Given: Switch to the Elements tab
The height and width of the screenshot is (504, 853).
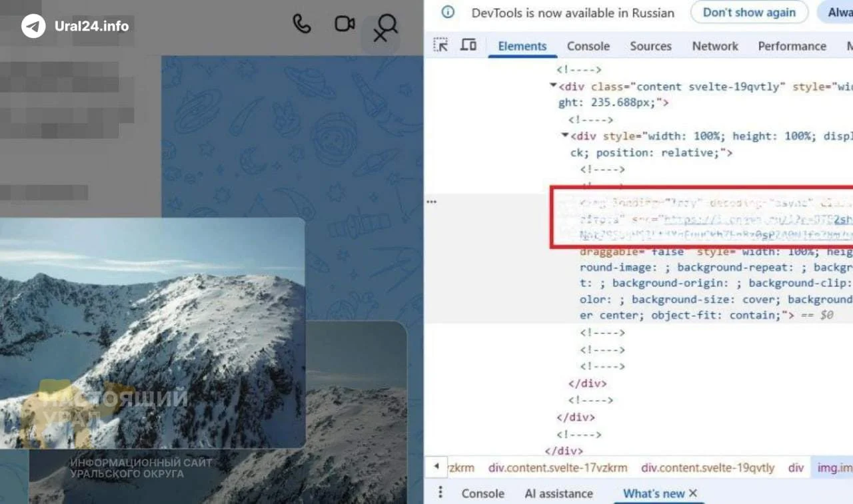Looking at the screenshot, I should coord(522,46).
